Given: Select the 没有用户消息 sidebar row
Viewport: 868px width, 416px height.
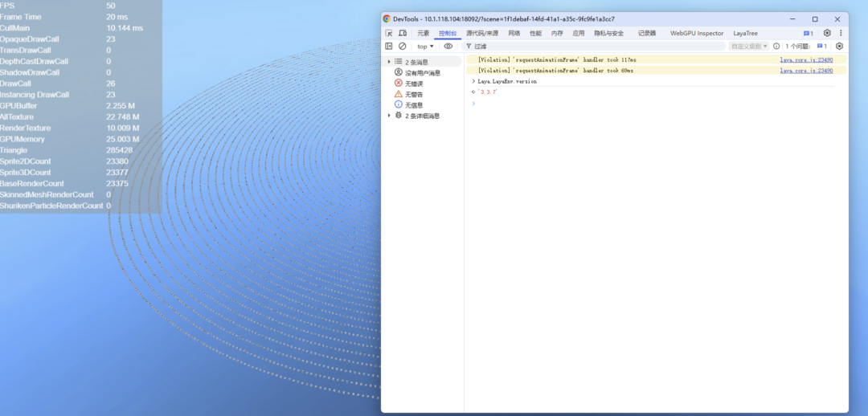Looking at the screenshot, I should 424,72.
